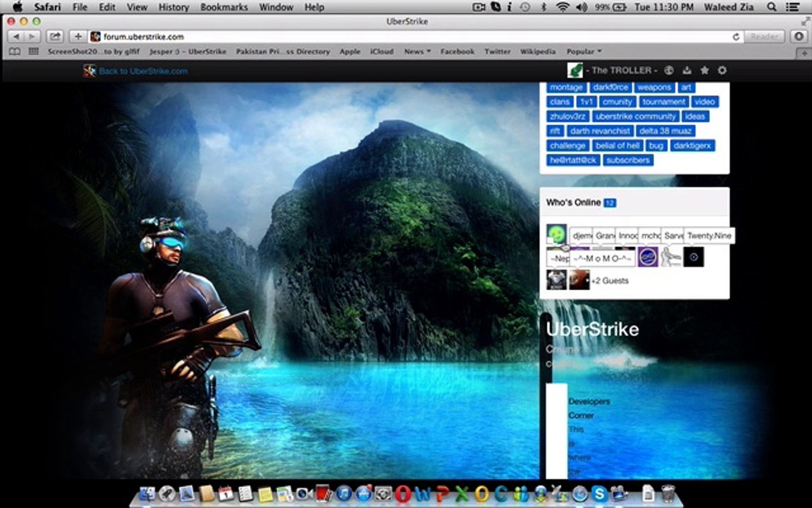
Task: Open Opera browser from the Dock
Action: tap(403, 493)
